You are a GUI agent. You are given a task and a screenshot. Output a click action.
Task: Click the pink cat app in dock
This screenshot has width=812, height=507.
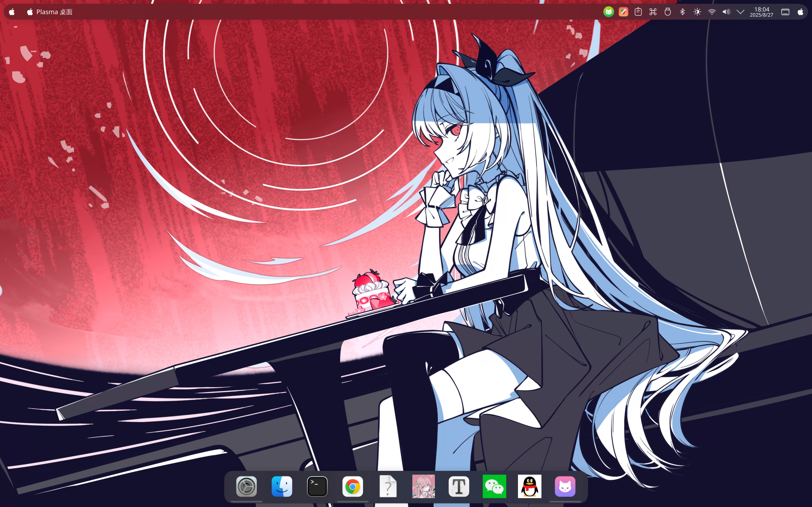tap(565, 486)
